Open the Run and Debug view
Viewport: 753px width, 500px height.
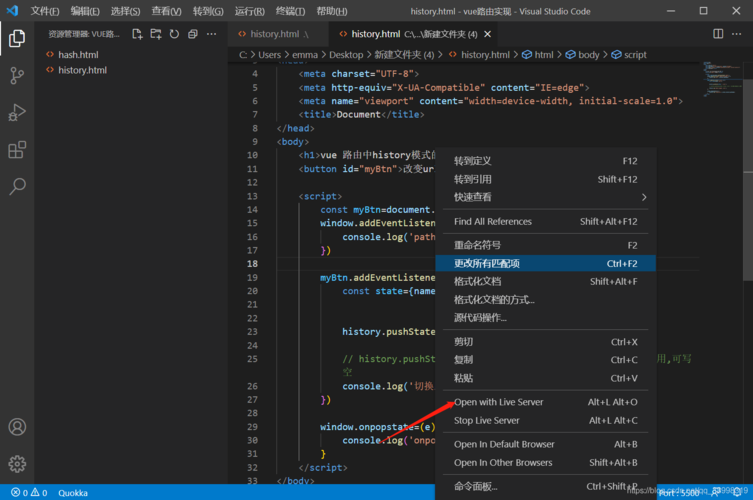point(17,113)
